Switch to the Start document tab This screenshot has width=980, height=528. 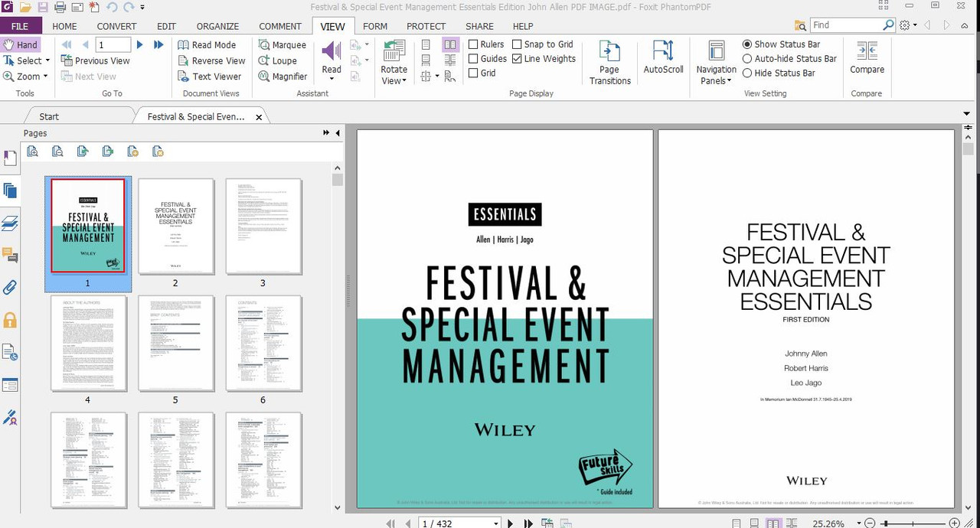pos(49,116)
